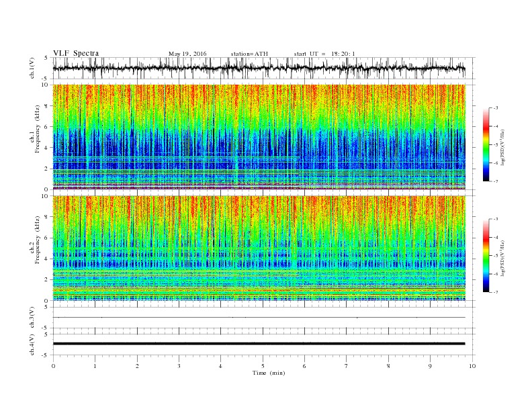
Task: Click the ch.3(V) axis label
Action: 32,318
